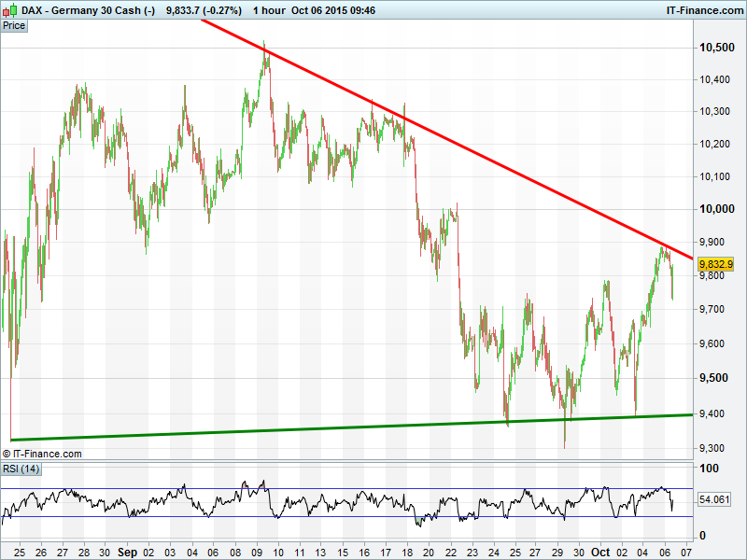Click the 9,500 price axis label
This screenshot has height=560, width=747.
point(713,378)
